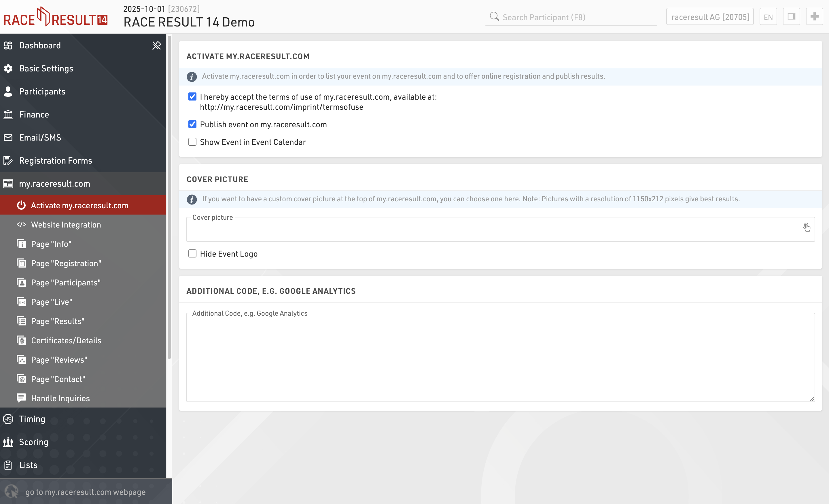The image size is (829, 504).
Task: Collapse the my.raceresult.com sidebar section
Action: pyautogui.click(x=54, y=184)
